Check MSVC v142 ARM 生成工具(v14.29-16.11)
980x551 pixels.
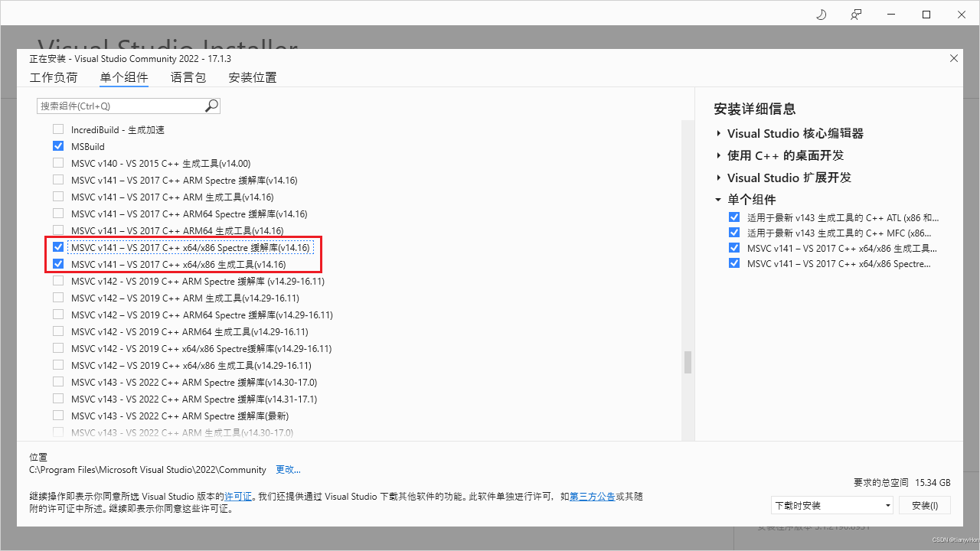click(58, 298)
